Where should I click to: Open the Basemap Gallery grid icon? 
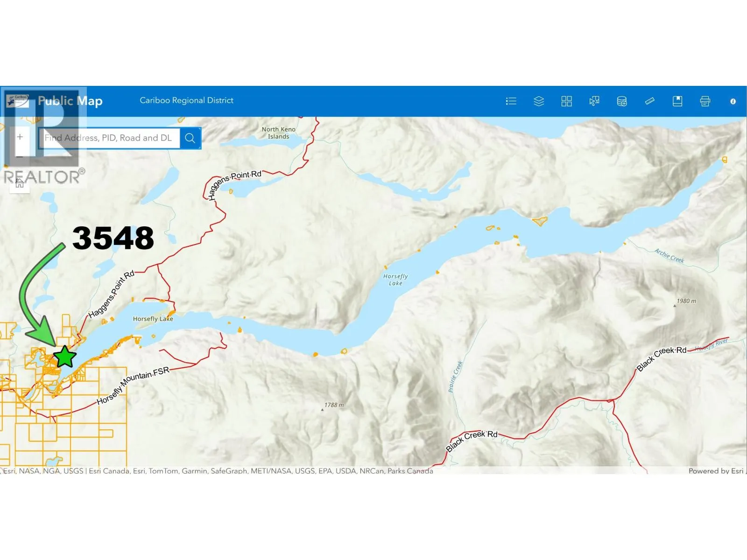coord(566,101)
